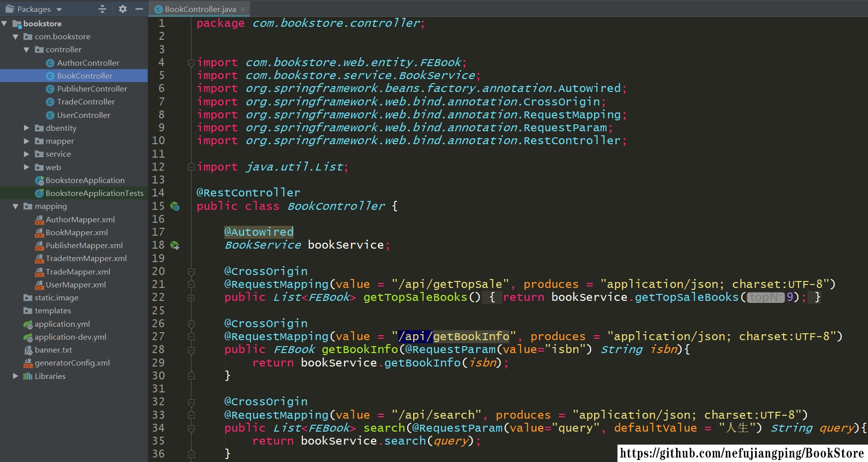The width and height of the screenshot is (868, 462).
Task: Click BookstoreApplicationTests class icon
Action: pos(39,193)
